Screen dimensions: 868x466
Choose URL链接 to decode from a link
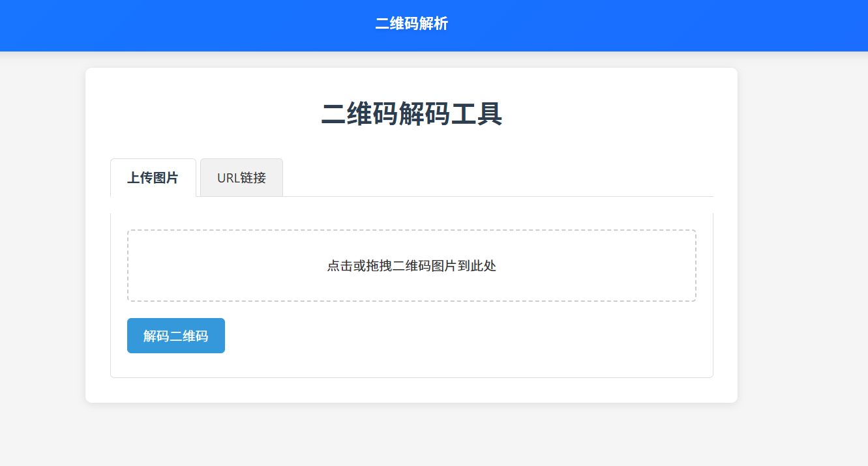(241, 177)
